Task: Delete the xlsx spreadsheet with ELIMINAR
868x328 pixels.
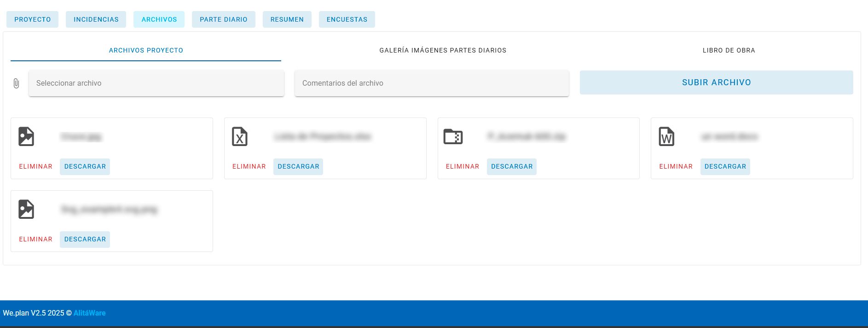Action: tap(249, 167)
